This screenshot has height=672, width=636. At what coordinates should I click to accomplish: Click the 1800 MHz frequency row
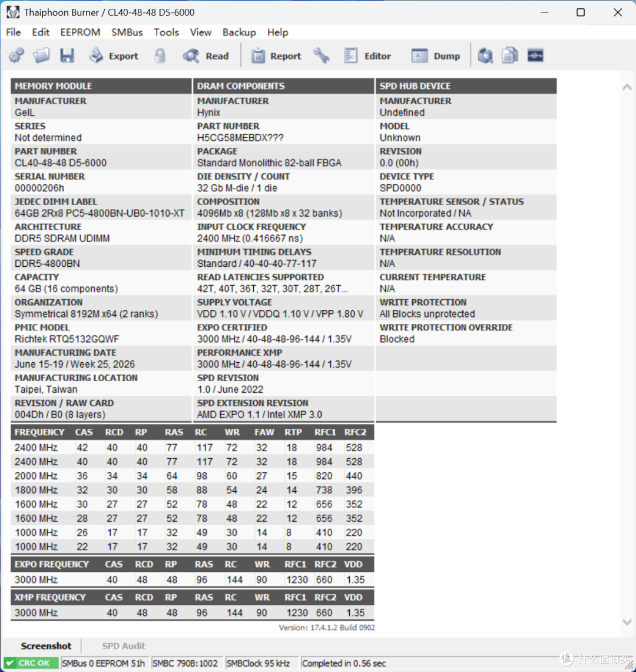click(193, 490)
